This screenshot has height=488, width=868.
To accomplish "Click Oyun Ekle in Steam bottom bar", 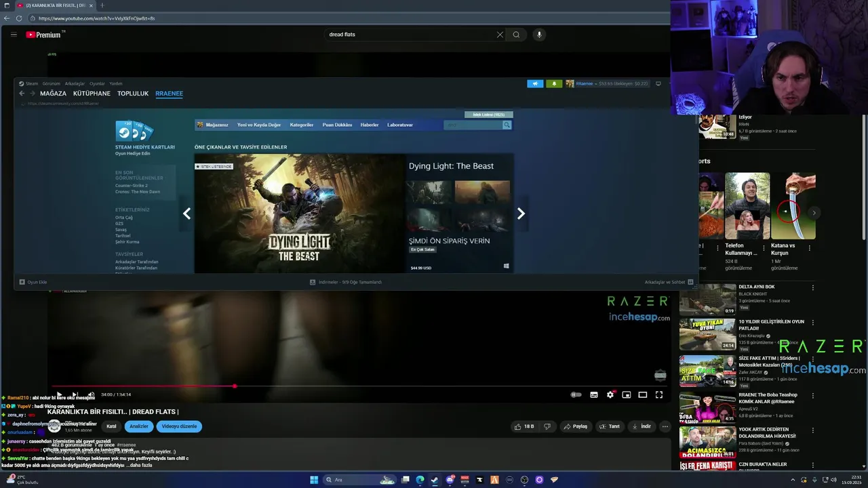I will click(33, 282).
